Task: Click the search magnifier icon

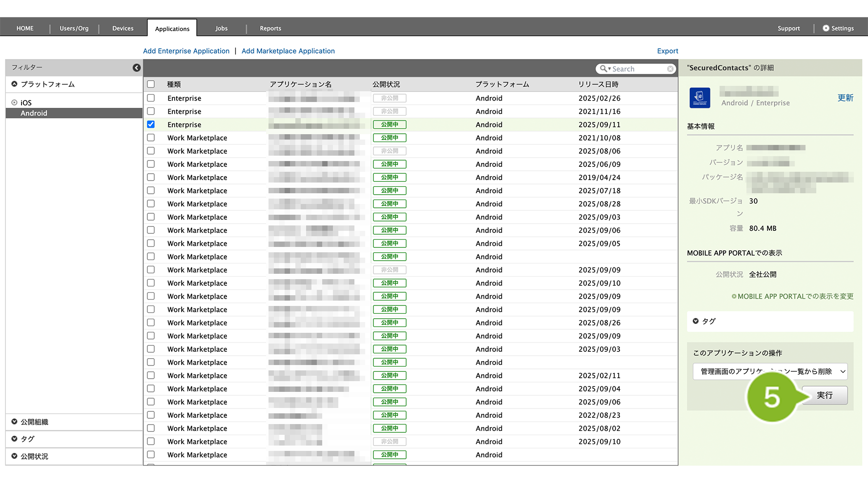Action: point(604,69)
